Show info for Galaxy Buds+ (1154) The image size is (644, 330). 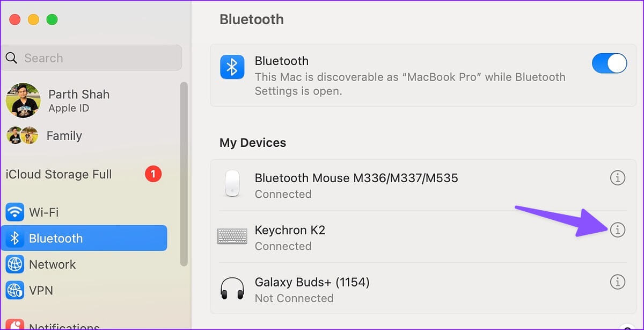(618, 282)
